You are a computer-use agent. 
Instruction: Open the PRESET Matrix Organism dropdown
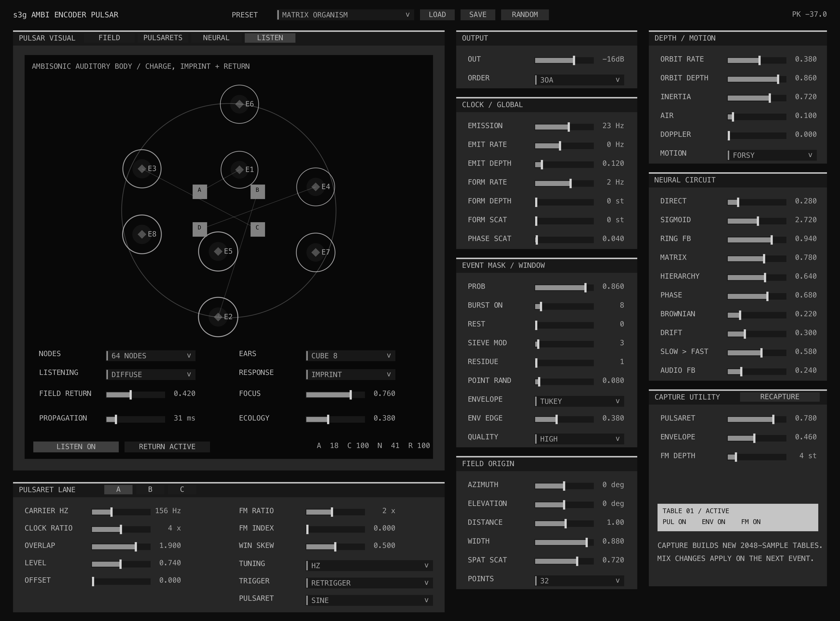345,15
